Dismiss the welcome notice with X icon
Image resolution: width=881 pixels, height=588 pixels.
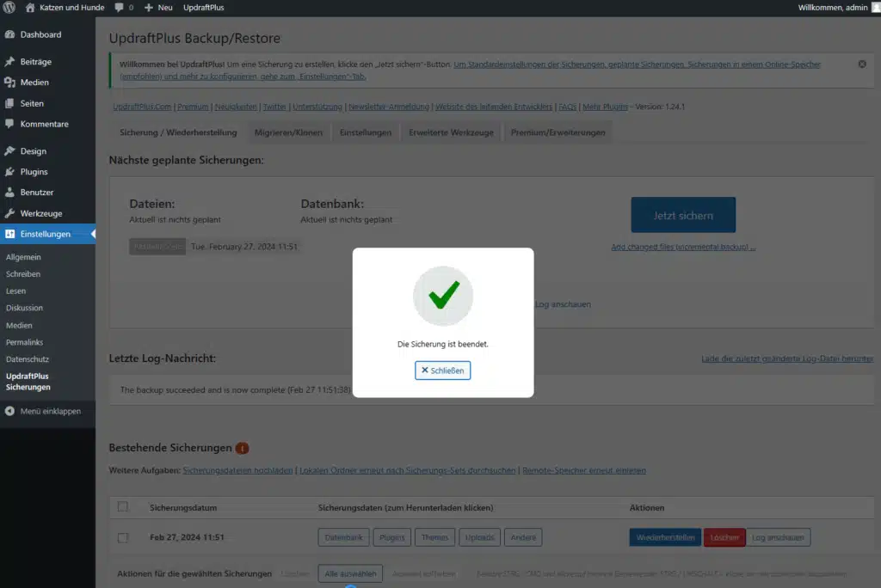(x=862, y=64)
